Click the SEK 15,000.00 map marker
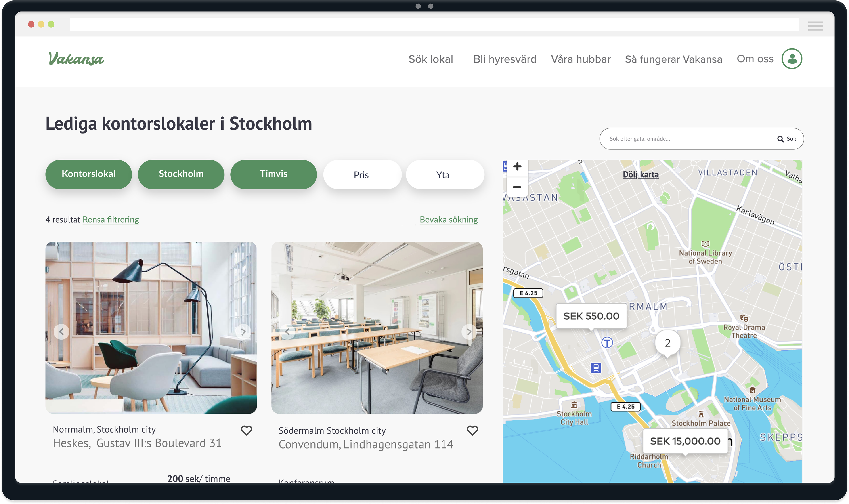Image resolution: width=849 pixels, height=504 pixels. click(x=685, y=441)
